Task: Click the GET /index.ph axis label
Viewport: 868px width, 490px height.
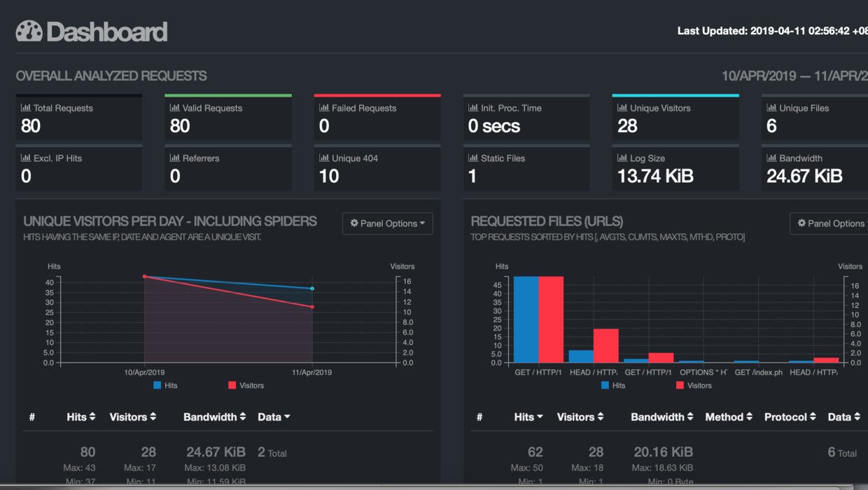Action: 759,372
